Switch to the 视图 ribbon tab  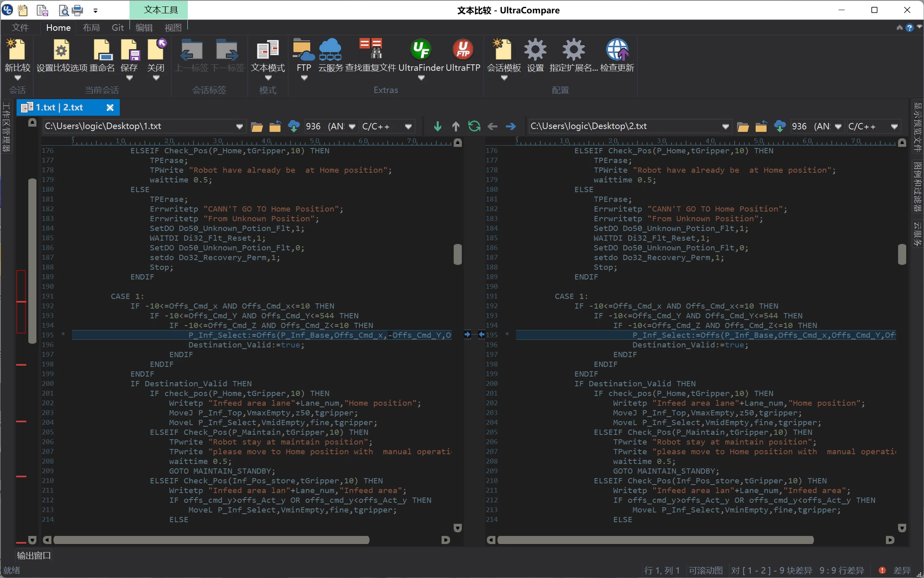pos(173,28)
